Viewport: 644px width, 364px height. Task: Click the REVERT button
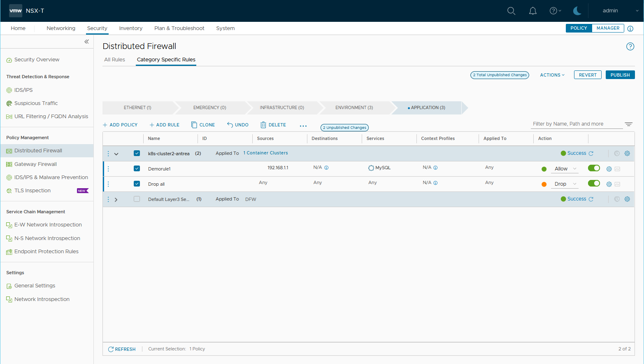pos(588,75)
